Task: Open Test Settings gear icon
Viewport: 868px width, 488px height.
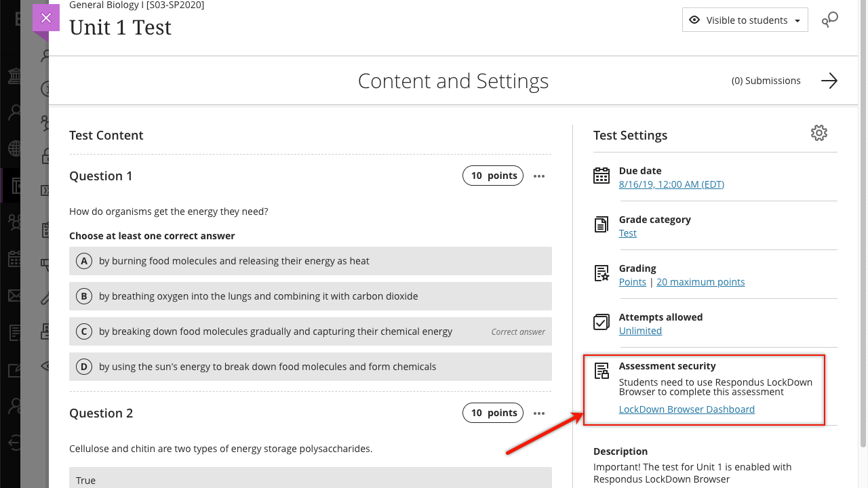Action: [x=819, y=133]
